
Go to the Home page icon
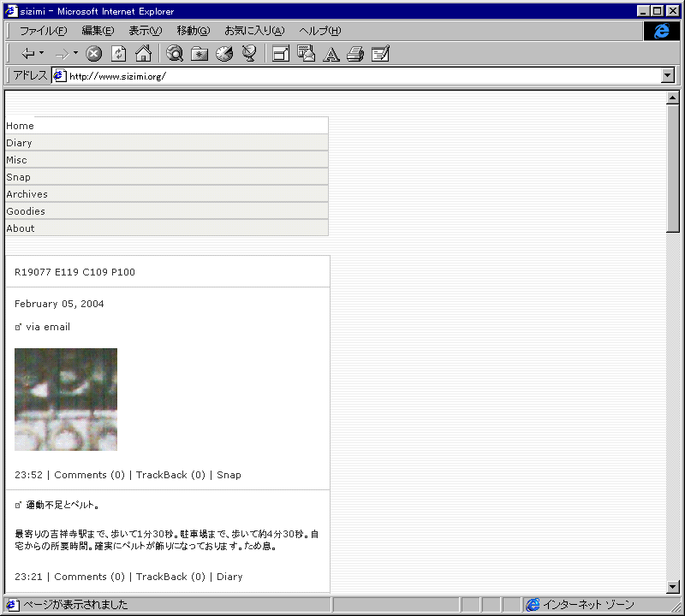coord(143,54)
